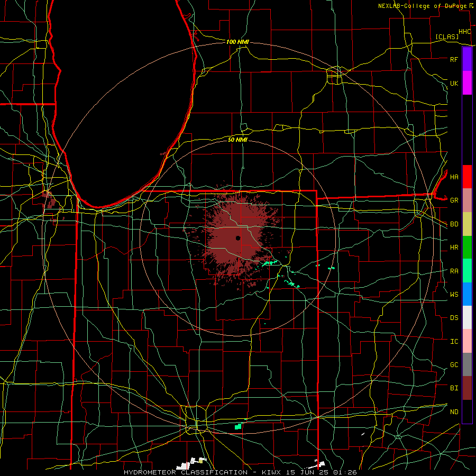Image resolution: width=476 pixels, height=476 pixels.
Task: Click the black radar site dot at center
Action: point(238,238)
